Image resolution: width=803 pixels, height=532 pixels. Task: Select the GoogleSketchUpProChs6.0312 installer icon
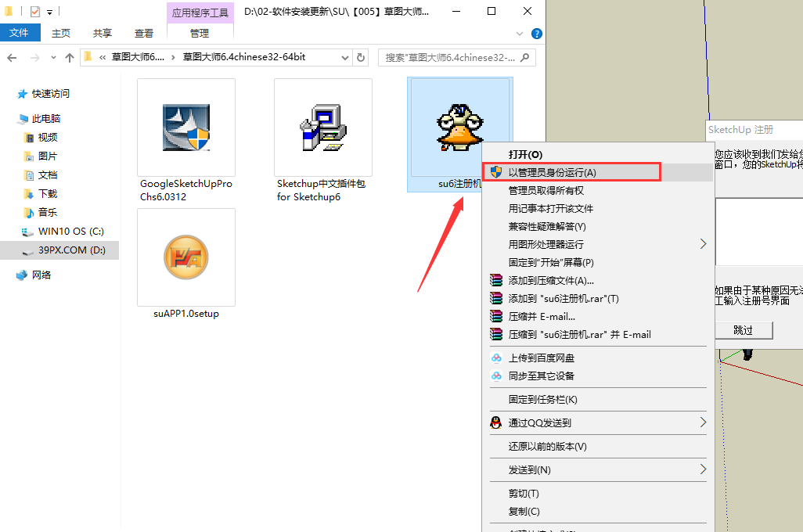point(185,127)
